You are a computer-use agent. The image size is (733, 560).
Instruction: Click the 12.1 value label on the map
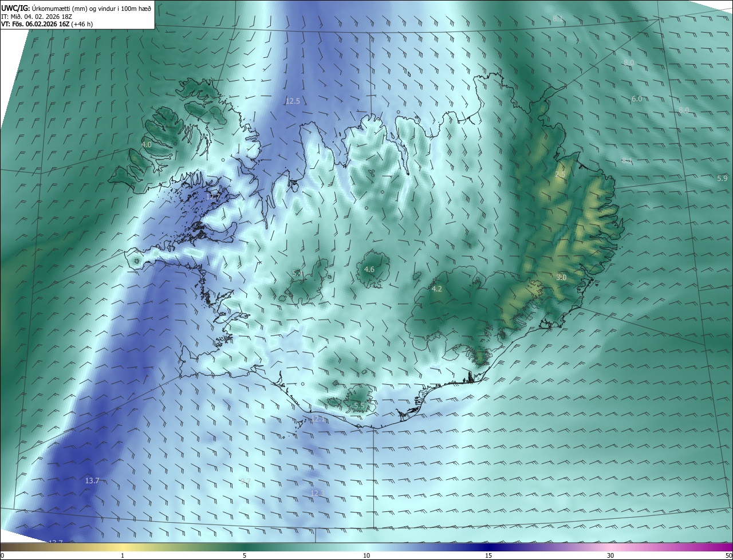[x=318, y=419]
